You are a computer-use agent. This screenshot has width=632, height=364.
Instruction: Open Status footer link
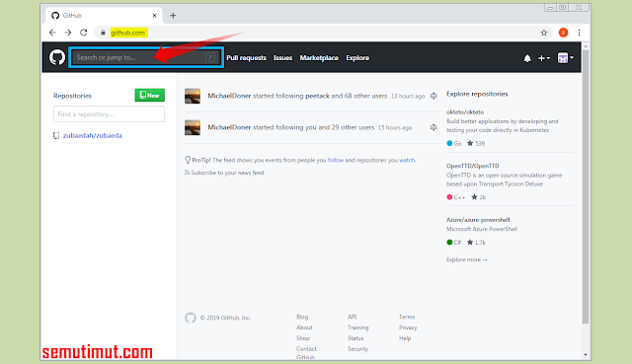point(355,338)
